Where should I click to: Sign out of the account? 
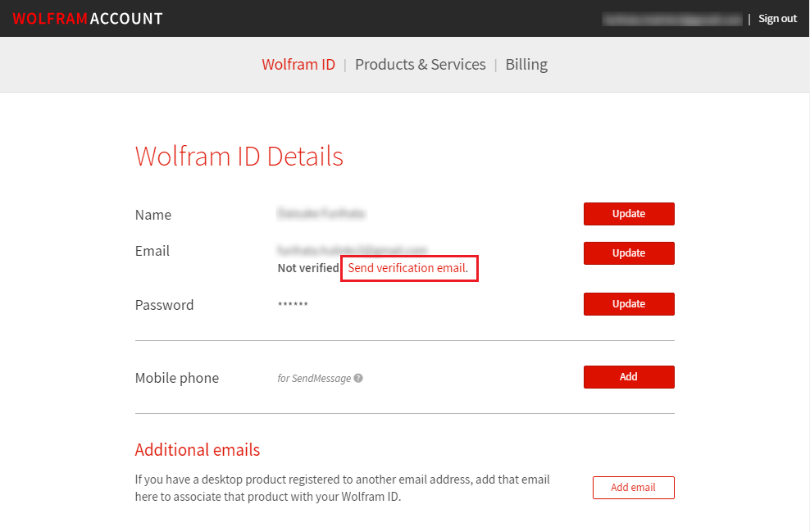pos(777,19)
